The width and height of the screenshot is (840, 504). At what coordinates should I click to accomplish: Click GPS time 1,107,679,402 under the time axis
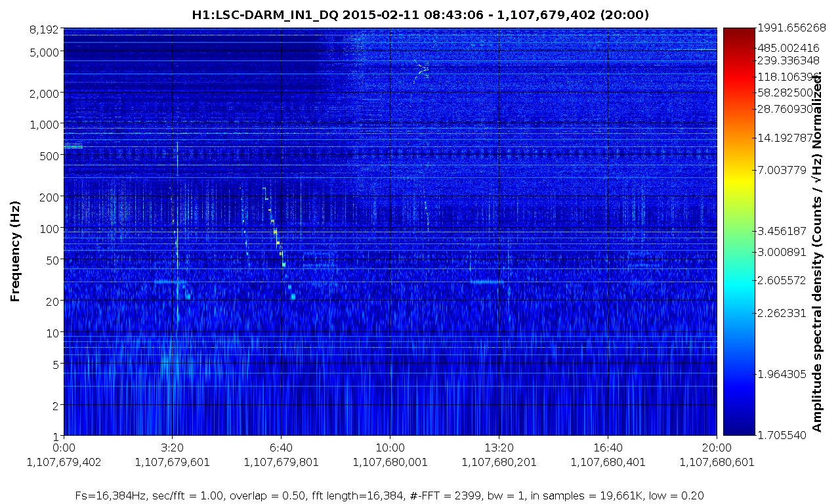64,462
